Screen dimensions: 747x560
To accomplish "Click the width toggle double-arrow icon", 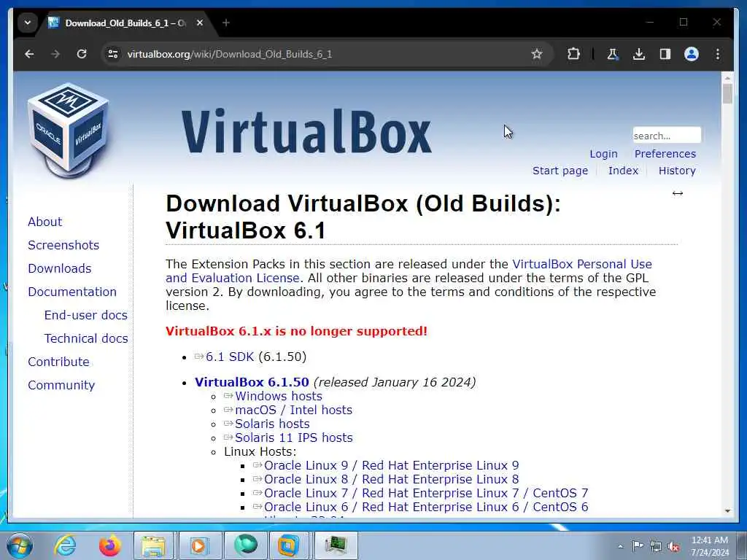I will point(678,193).
